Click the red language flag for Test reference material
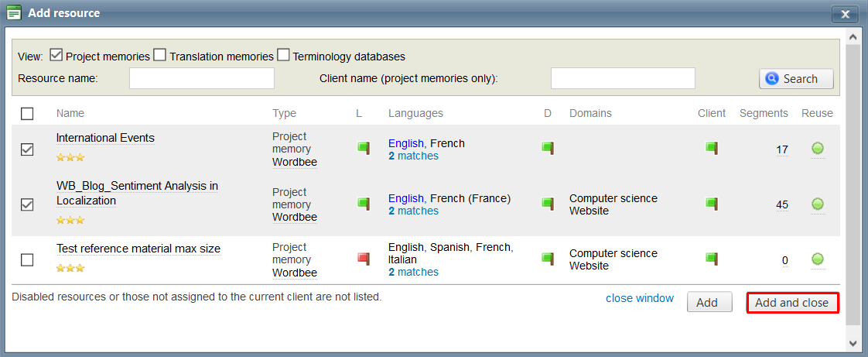 (363, 259)
